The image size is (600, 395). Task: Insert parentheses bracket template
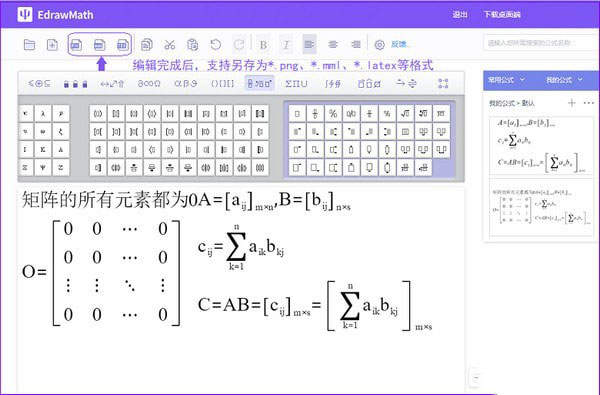(98, 113)
